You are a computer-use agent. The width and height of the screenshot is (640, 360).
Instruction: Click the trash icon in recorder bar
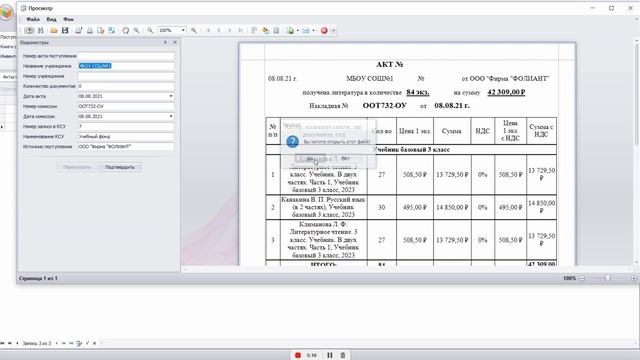coord(343,355)
